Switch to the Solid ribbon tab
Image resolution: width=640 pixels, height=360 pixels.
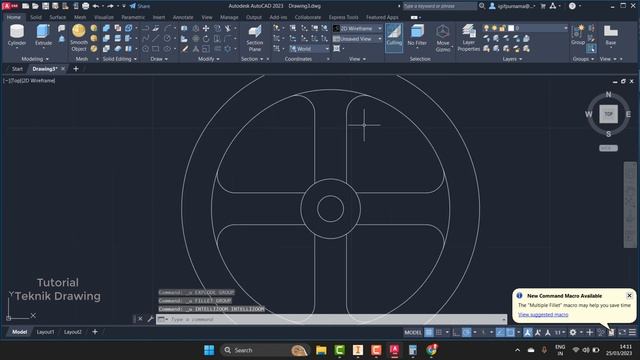pos(36,17)
